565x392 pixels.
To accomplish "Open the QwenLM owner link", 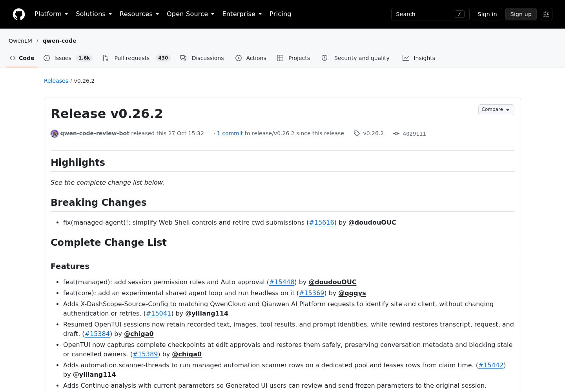I will click(20, 41).
